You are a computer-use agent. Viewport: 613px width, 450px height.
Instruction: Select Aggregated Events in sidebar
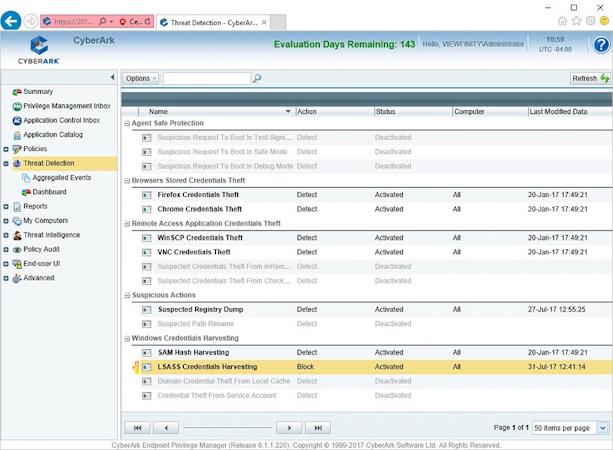(x=61, y=177)
